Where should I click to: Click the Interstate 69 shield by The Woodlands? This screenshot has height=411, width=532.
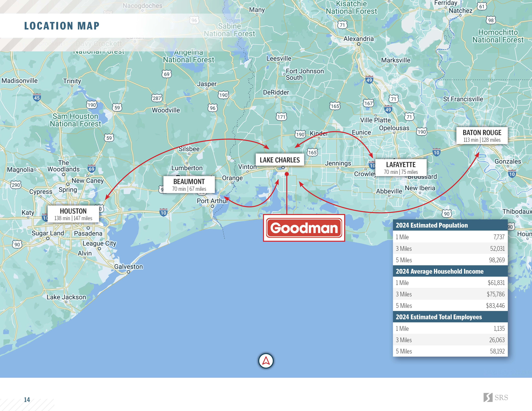click(x=91, y=169)
